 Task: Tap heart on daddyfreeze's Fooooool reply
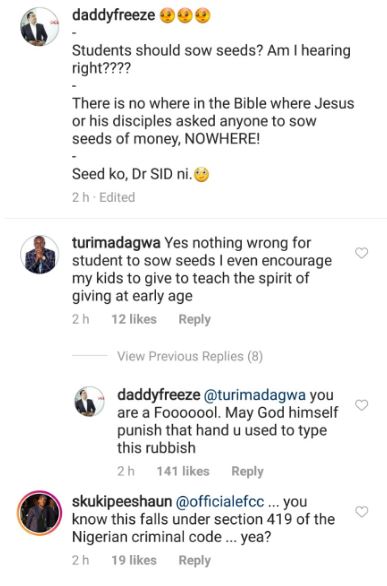coord(361,405)
